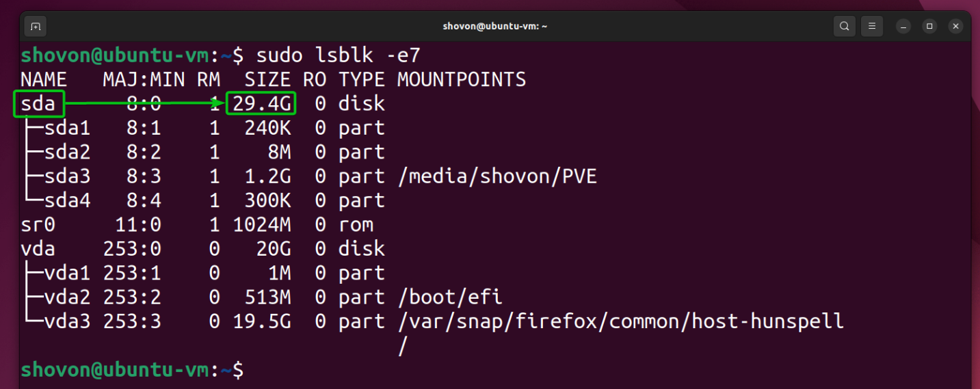Maximize the terminal window

pyautogui.click(x=929, y=27)
